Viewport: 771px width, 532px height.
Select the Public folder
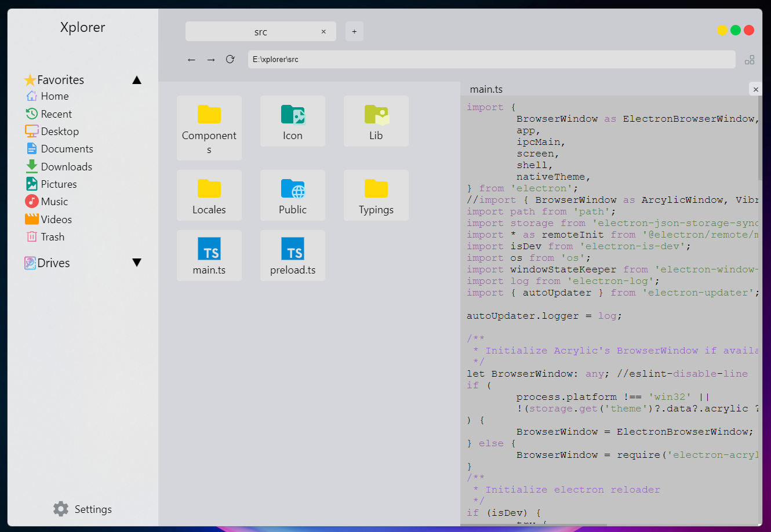click(x=293, y=195)
